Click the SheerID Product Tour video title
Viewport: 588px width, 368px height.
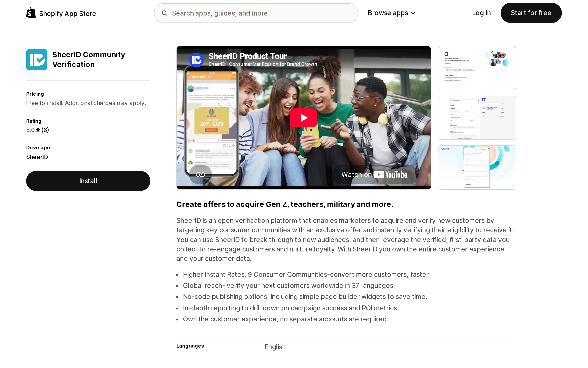pyautogui.click(x=248, y=56)
